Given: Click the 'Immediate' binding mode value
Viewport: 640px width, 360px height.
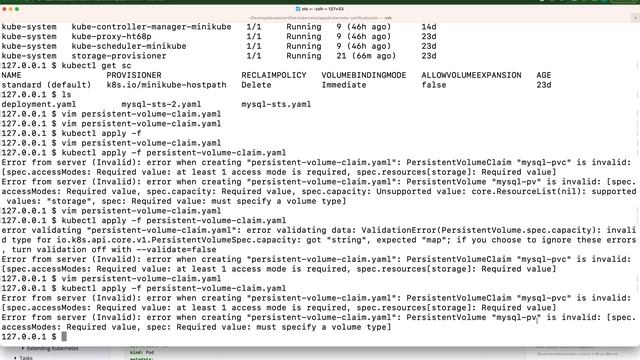Looking at the screenshot, I should tap(344, 85).
